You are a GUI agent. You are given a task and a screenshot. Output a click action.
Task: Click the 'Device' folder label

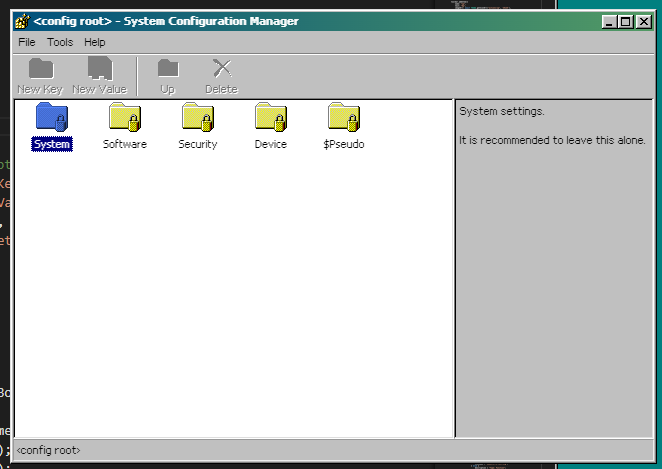(271, 144)
